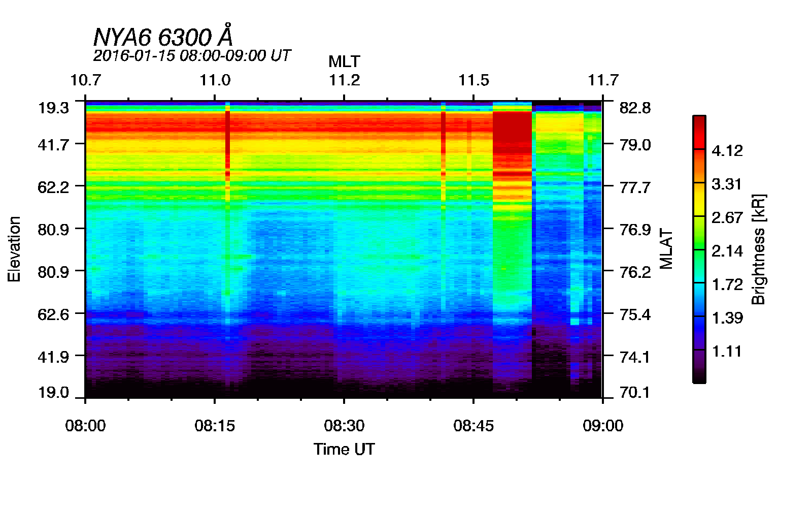Select the date line 2016-01-15 08:00-09:00 UT
This screenshot has height=508, width=812.
pos(192,55)
